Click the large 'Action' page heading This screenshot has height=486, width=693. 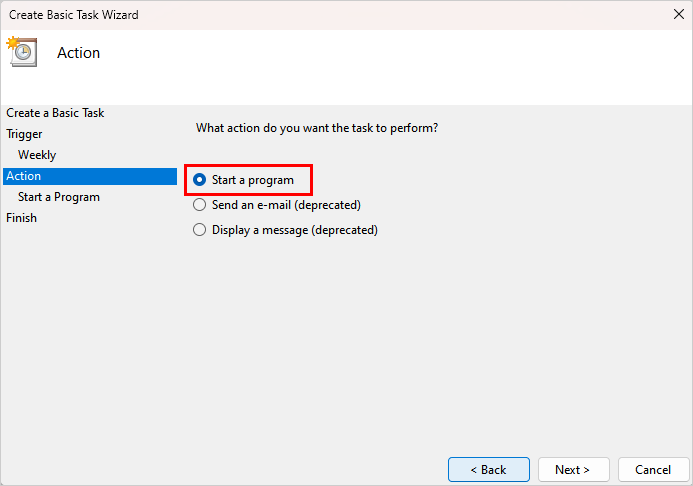pyautogui.click(x=78, y=53)
